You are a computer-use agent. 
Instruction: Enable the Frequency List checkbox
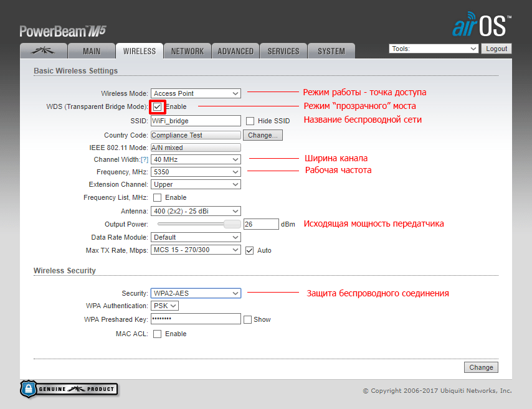click(158, 197)
